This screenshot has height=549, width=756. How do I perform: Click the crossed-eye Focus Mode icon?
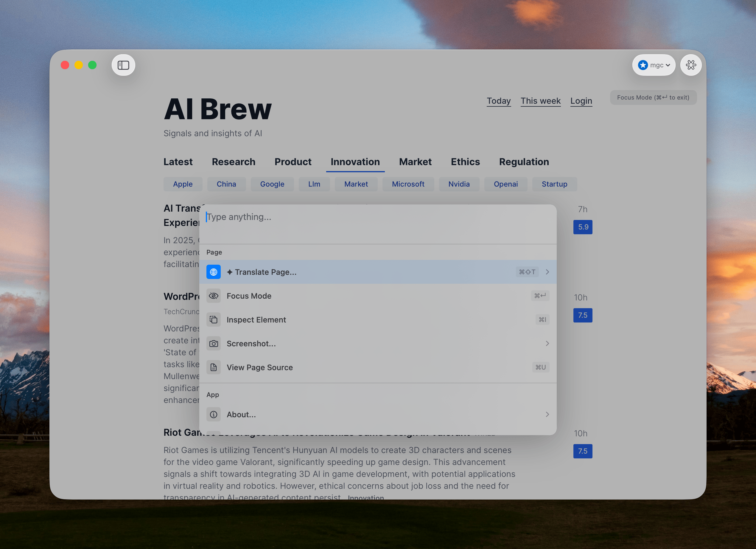[x=213, y=296]
